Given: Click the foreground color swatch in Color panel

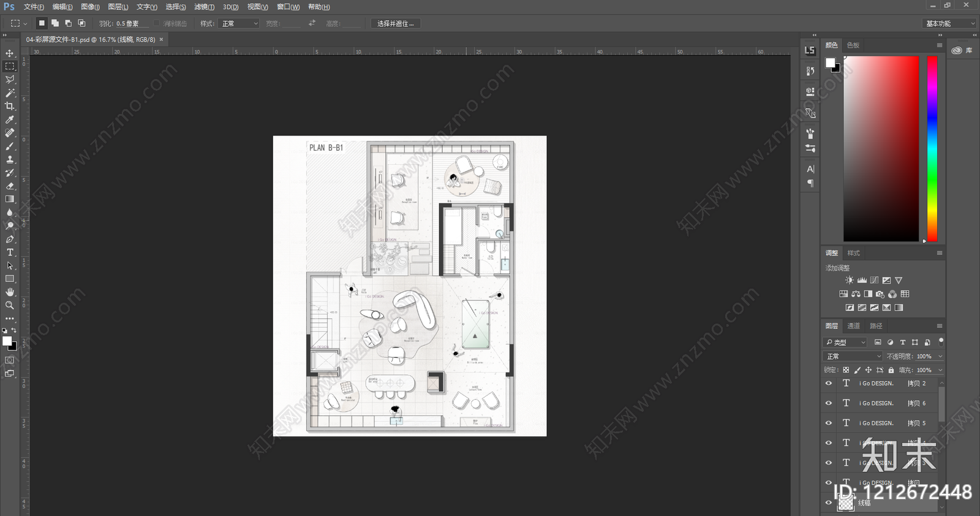Looking at the screenshot, I should tap(831, 63).
